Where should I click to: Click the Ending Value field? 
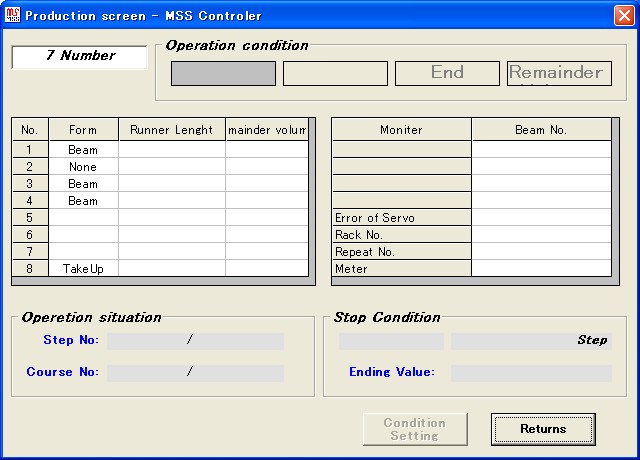point(530,373)
